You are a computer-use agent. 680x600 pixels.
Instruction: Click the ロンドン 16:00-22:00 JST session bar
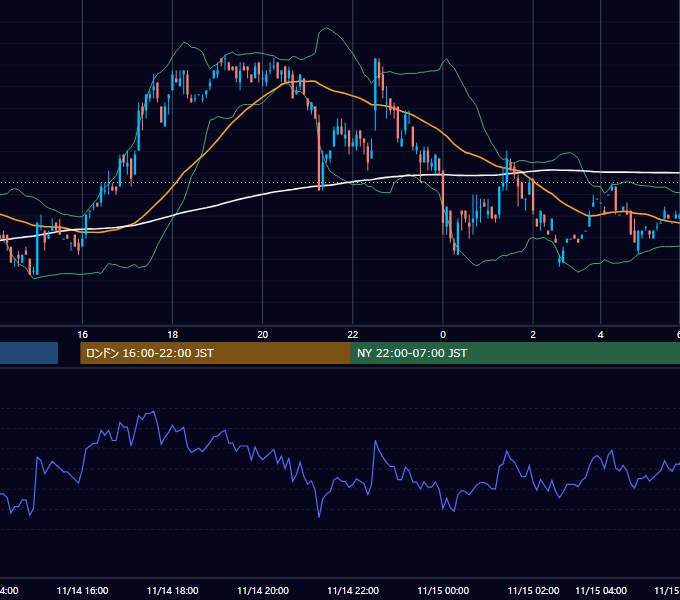pos(215,353)
